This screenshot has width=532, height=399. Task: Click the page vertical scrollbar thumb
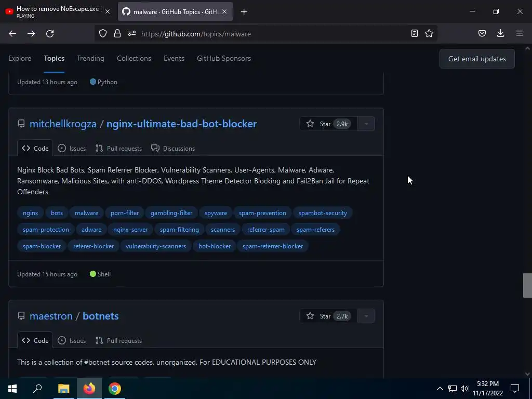(527, 285)
